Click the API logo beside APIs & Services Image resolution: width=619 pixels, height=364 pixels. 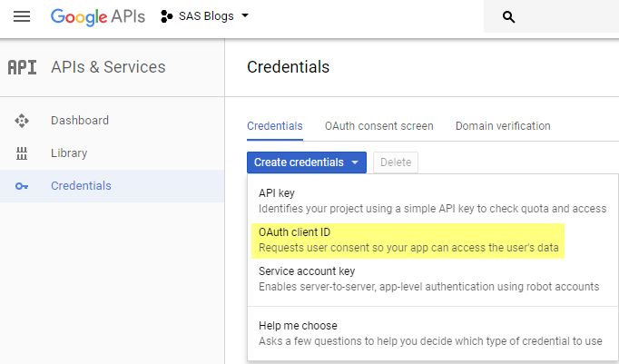coord(22,67)
